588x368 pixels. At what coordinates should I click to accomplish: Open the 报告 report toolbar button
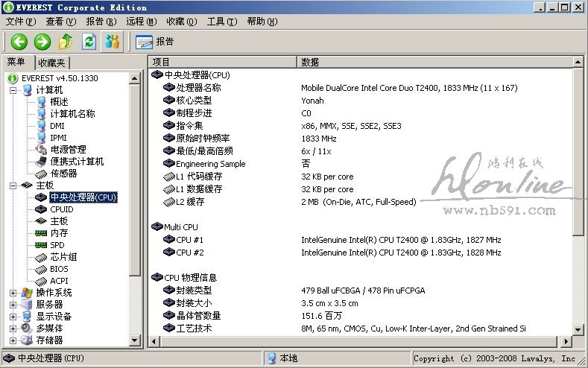coord(155,42)
